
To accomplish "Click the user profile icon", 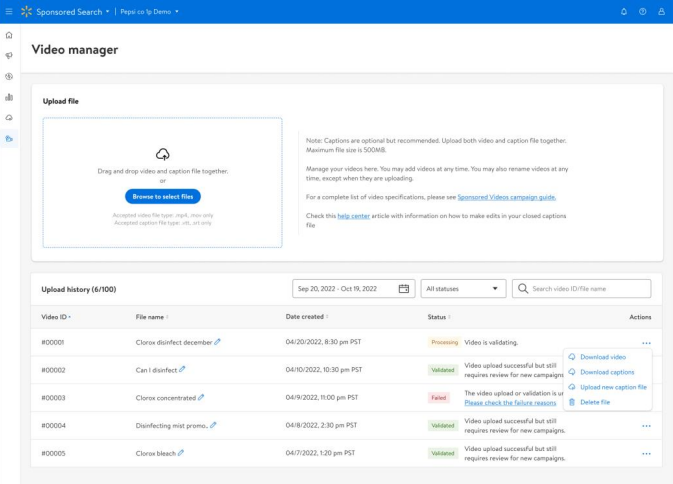I will tap(660, 11).
